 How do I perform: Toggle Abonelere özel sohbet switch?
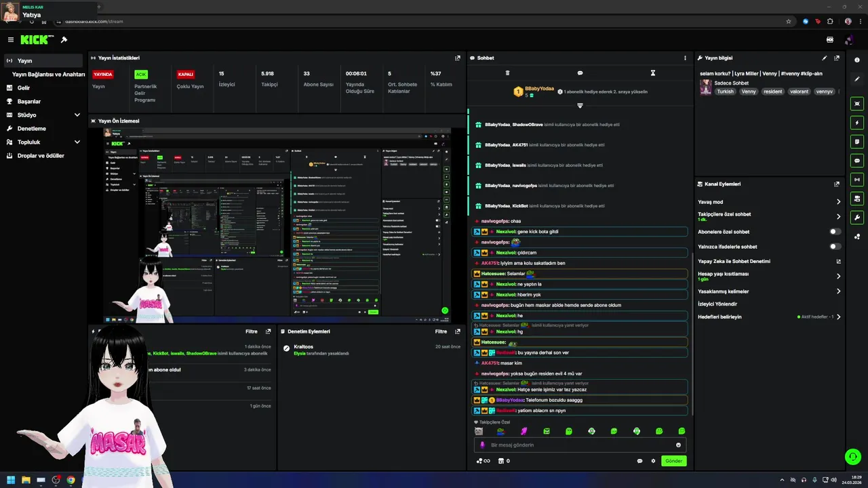(835, 232)
